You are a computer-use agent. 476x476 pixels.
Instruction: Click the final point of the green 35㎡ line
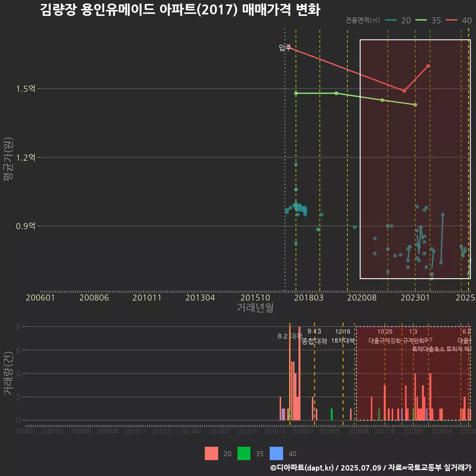click(416, 105)
